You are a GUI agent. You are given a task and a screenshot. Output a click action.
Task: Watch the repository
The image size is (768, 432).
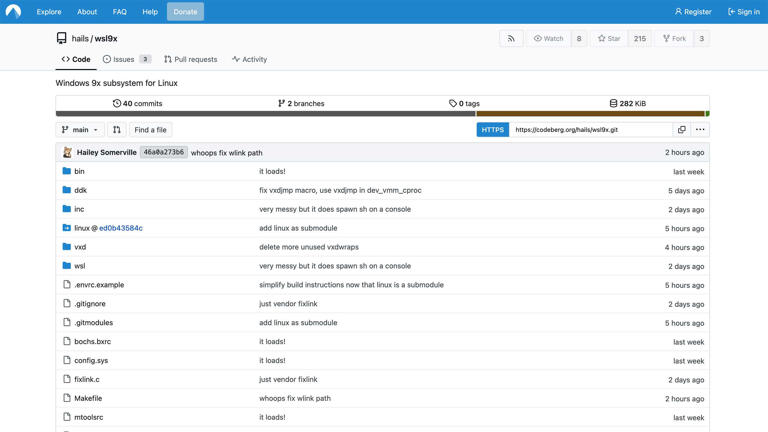(548, 38)
